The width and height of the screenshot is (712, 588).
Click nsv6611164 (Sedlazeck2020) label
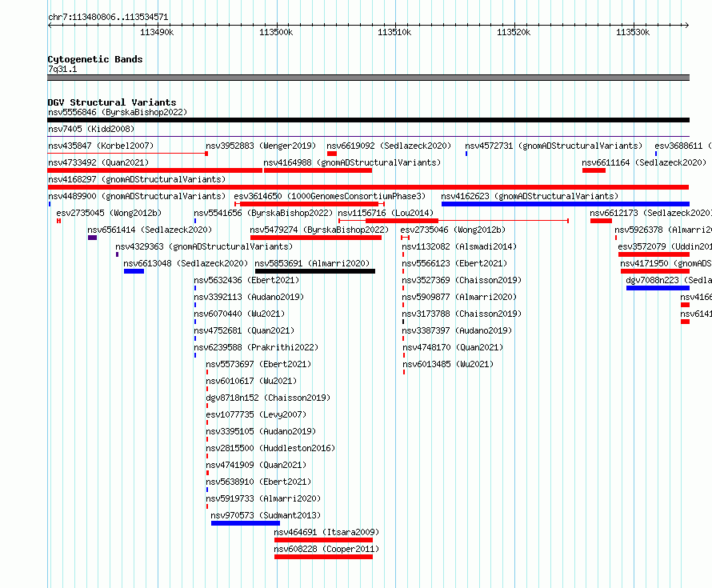click(x=644, y=162)
